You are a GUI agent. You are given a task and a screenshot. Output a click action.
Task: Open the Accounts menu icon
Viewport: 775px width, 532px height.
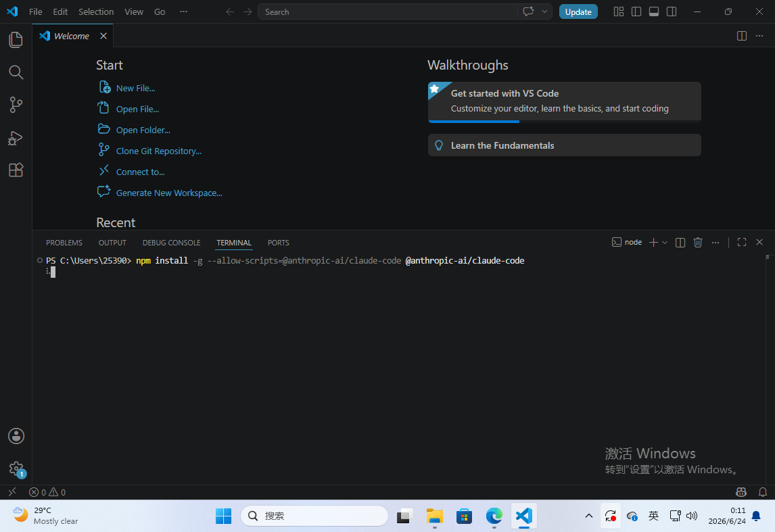[x=16, y=436]
